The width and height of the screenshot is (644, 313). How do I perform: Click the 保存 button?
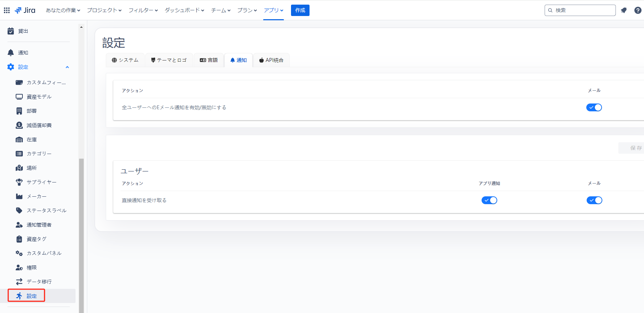635,148
